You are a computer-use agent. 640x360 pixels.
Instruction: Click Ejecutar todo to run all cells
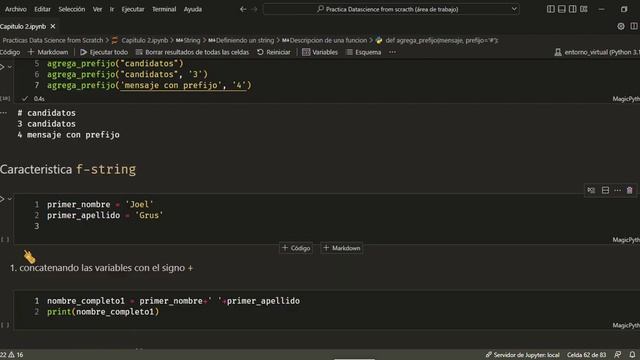(104, 52)
